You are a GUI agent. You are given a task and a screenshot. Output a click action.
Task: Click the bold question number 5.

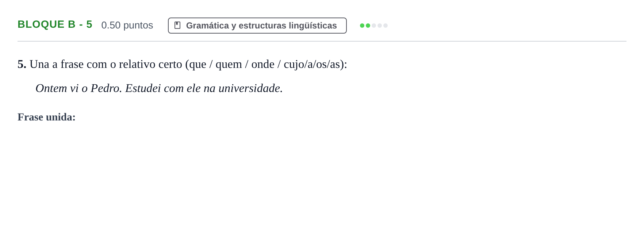(22, 64)
